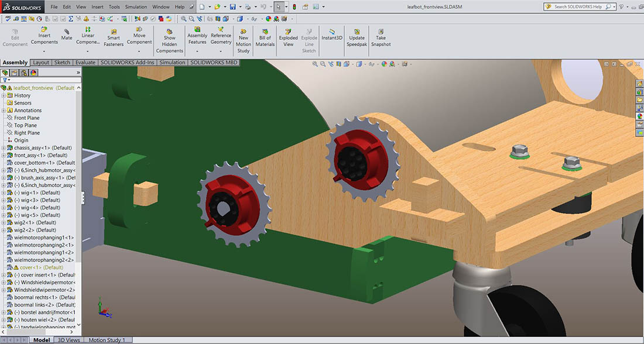This screenshot has height=344, width=644.
Task: Switch to the PropertyManager tab icon
Action: [x=15, y=73]
